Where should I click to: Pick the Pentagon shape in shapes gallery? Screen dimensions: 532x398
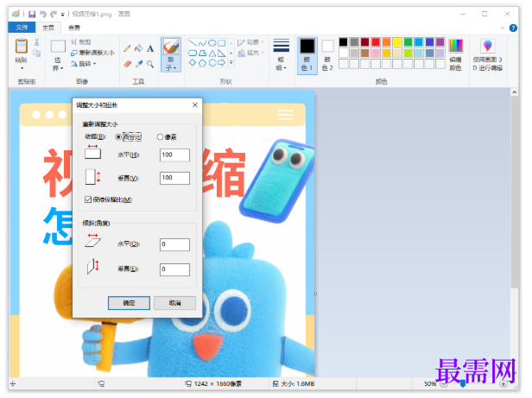pyautogui.click(x=202, y=63)
